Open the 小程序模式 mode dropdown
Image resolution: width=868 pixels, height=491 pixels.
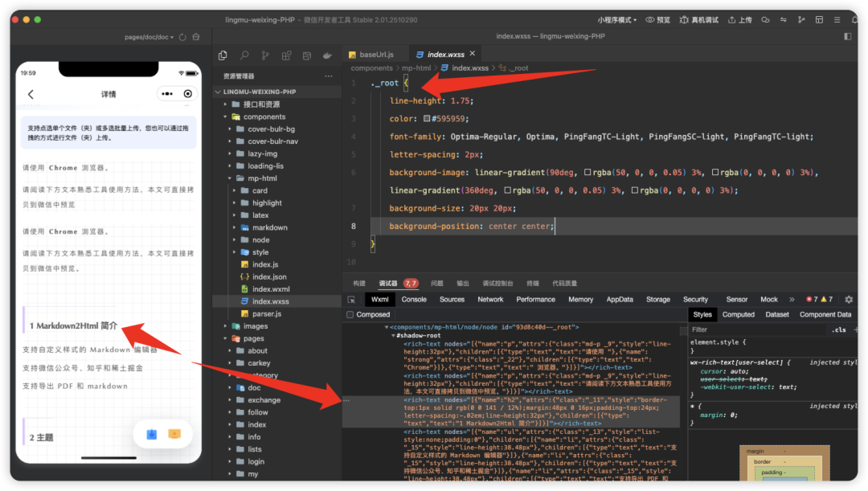point(616,20)
